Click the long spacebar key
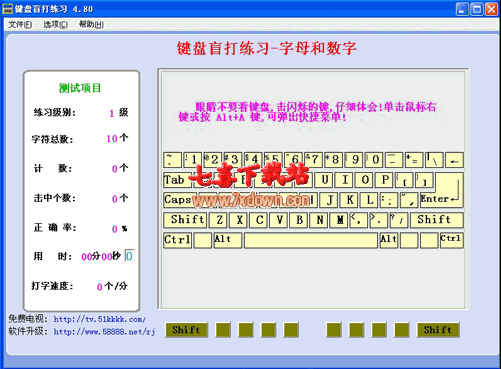Viewport: 501px width, 369px height. point(311,240)
